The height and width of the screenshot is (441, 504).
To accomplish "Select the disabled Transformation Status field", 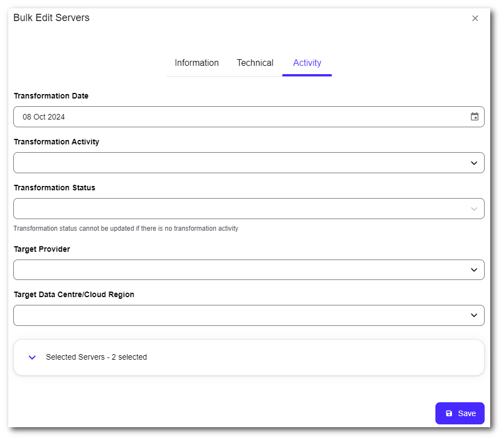I will coord(238,209).
